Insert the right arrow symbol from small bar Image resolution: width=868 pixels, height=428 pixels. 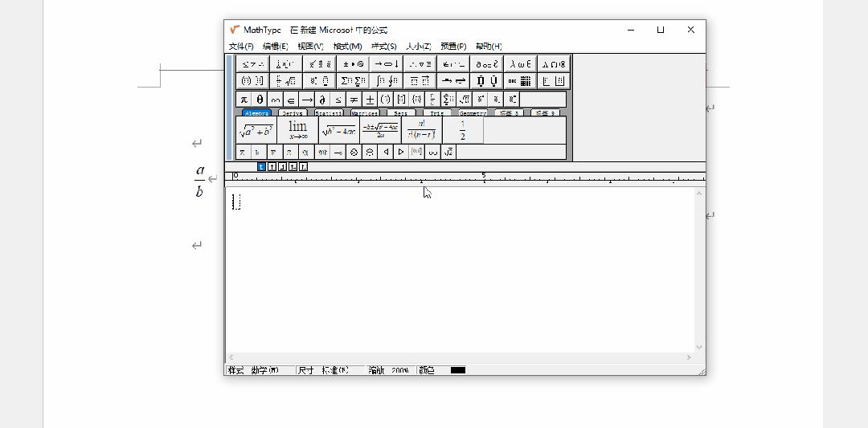pos(307,100)
